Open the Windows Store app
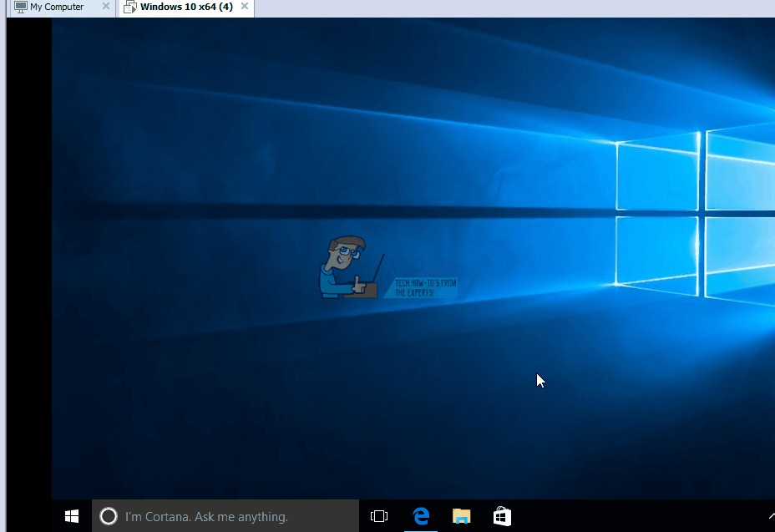This screenshot has height=532, width=775. pyautogui.click(x=501, y=516)
